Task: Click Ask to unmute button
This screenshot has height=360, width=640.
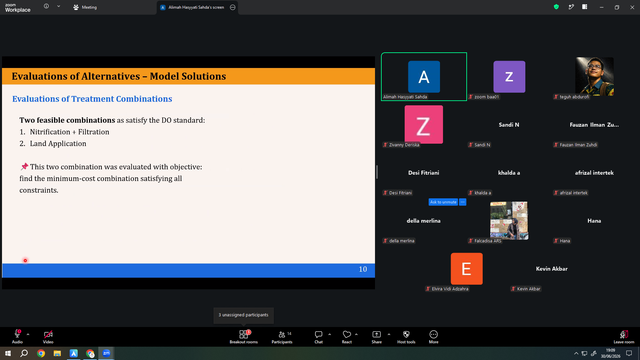Action: 443,202
